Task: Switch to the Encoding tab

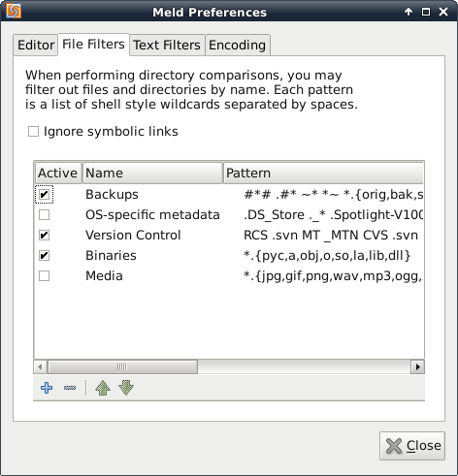Action: click(x=238, y=45)
